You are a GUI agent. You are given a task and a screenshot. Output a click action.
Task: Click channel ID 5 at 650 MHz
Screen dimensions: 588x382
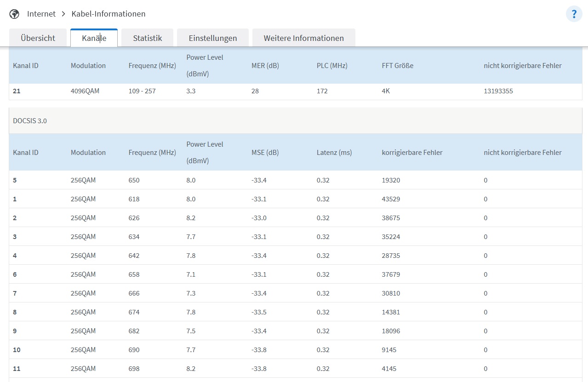15,180
